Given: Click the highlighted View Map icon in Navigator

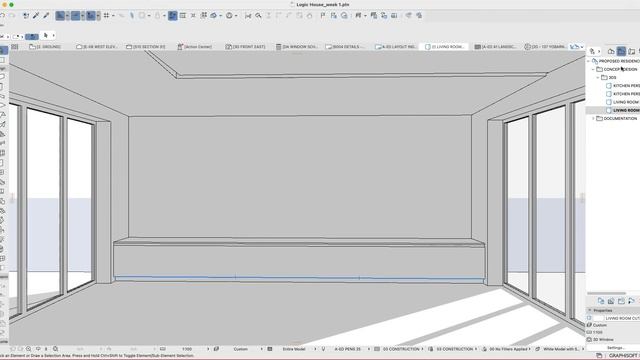Looking at the screenshot, I should click(621, 51).
